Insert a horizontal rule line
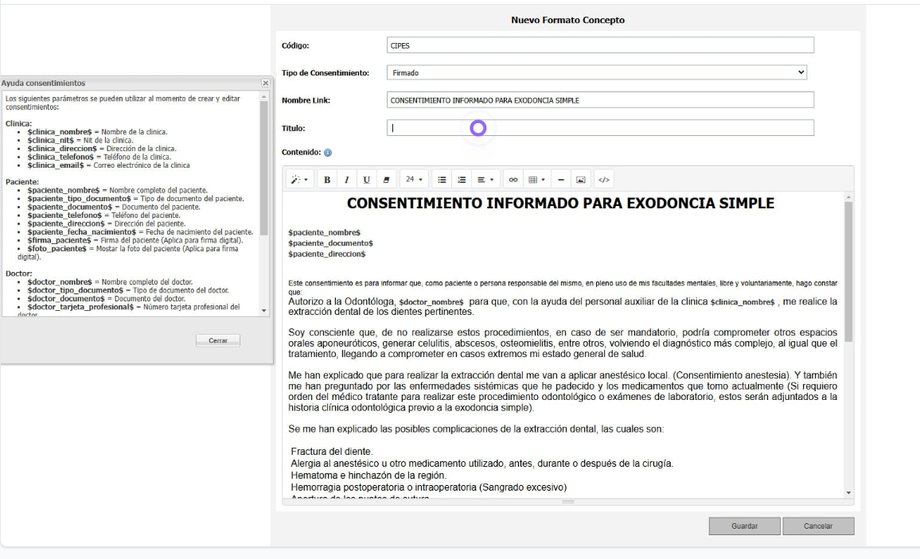Viewport: 920px width, 559px height. [x=561, y=179]
